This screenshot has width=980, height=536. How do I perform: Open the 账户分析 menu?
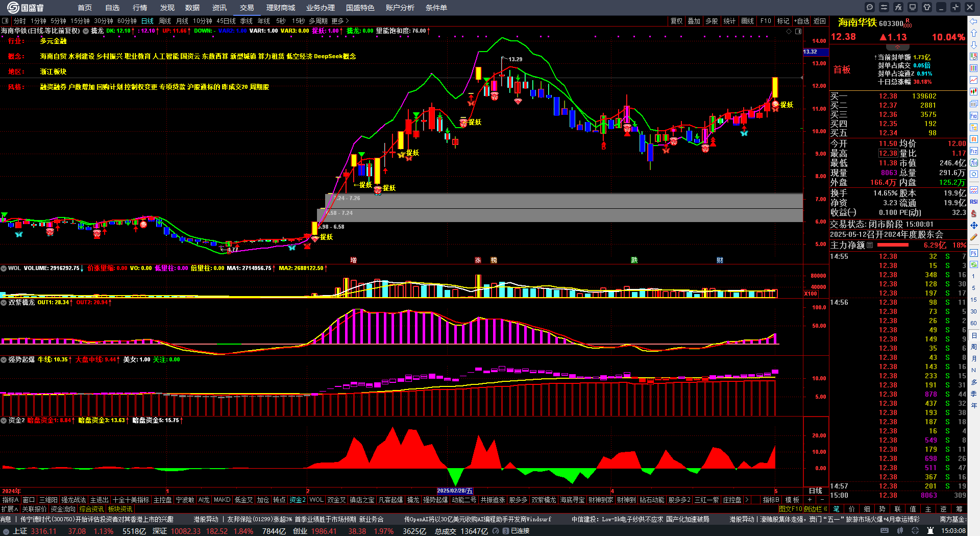pyautogui.click(x=400, y=8)
